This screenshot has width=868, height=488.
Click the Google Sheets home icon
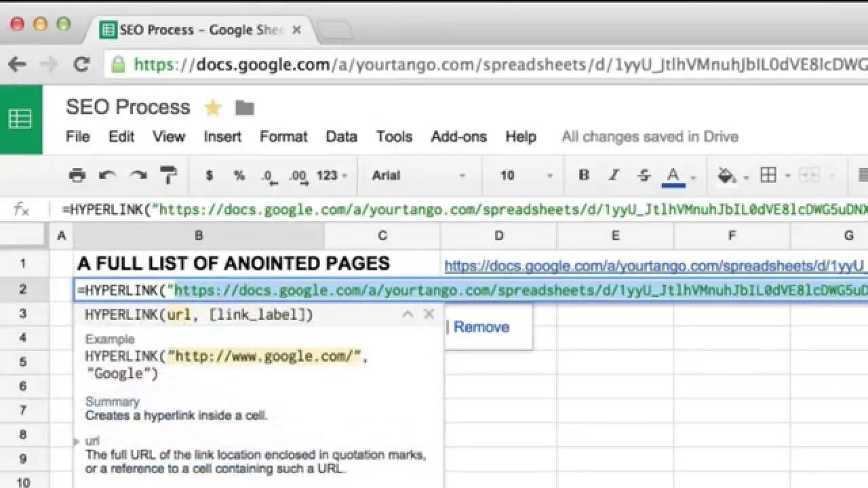tap(20, 119)
